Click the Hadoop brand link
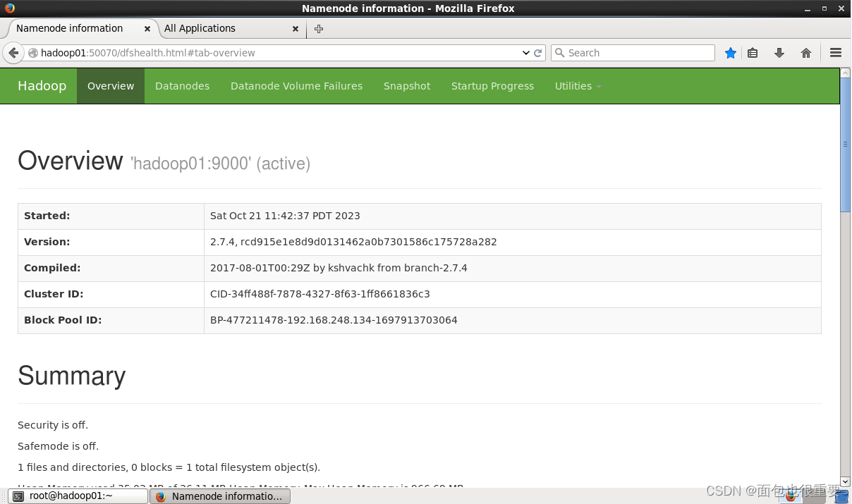Screen dimensions: 852x504 42,86
